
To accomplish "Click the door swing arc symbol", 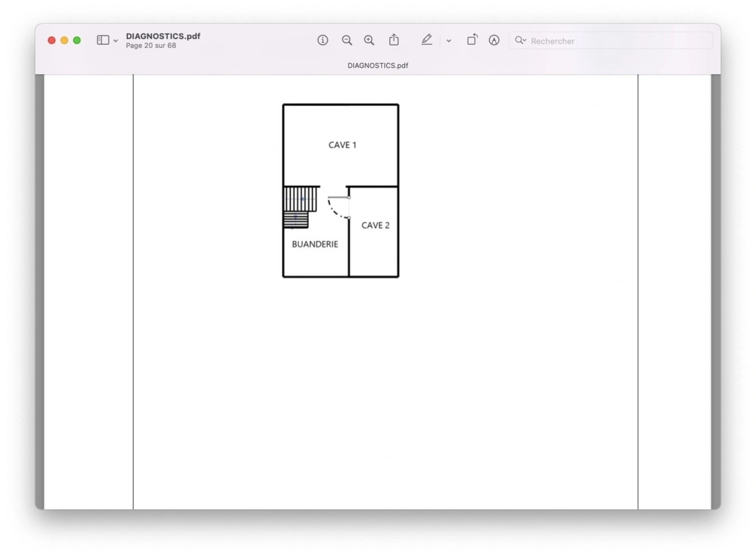I will pyautogui.click(x=339, y=207).
